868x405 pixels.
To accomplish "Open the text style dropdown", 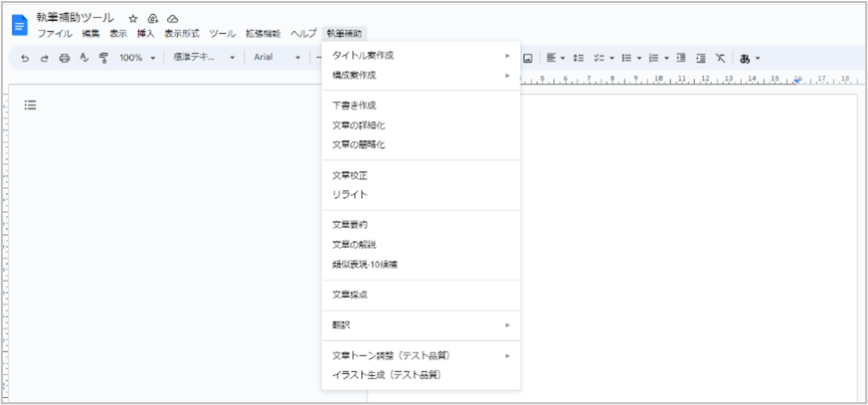I will (x=203, y=58).
